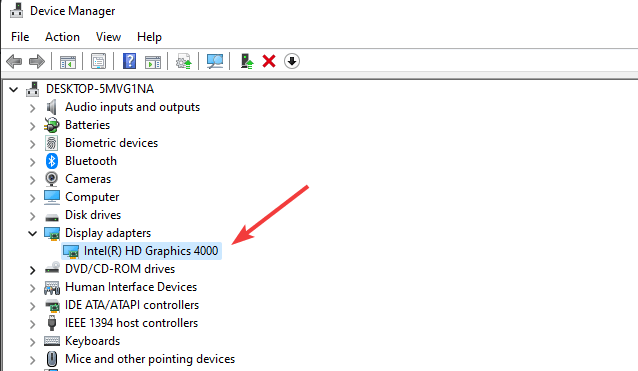Screen dimensions: 638x371
Task: Click the Forward arrow toolbar button
Action: (37, 61)
